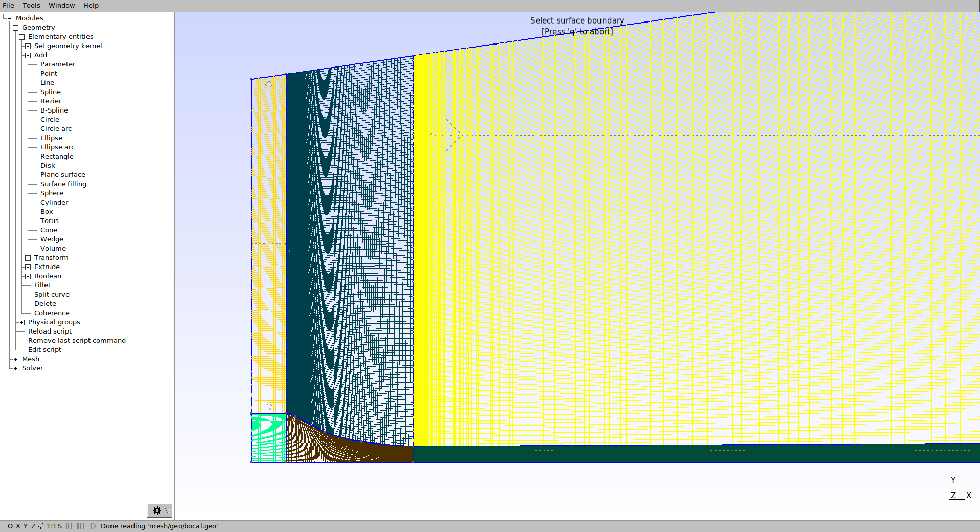
Task: Click Coherence in the geometry tree
Action: tap(52, 313)
